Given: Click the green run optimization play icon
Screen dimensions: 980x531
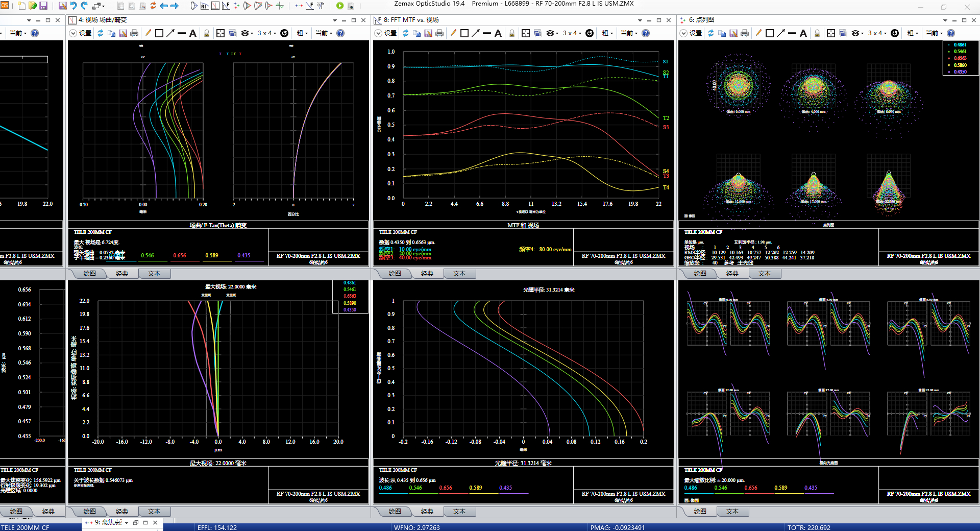Looking at the screenshot, I should click(340, 6).
